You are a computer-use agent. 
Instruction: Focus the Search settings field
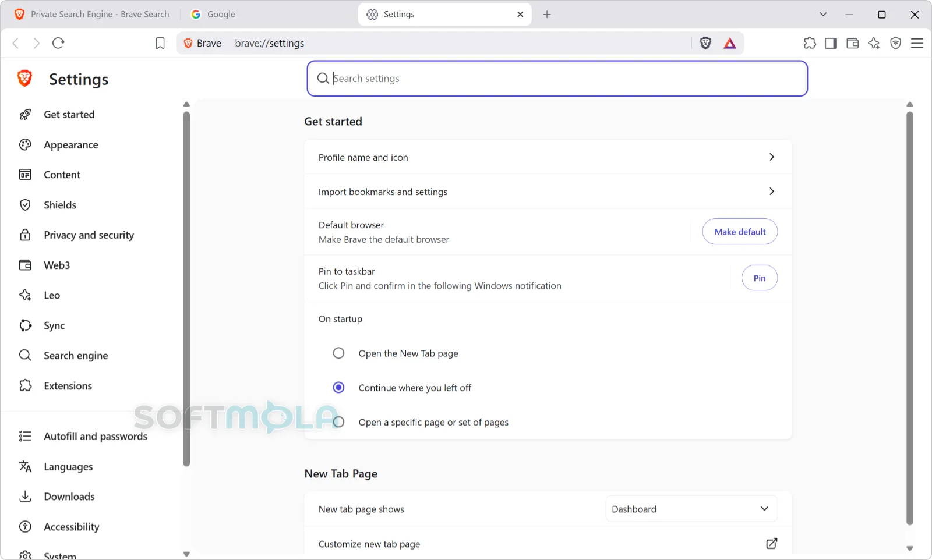[x=557, y=79]
